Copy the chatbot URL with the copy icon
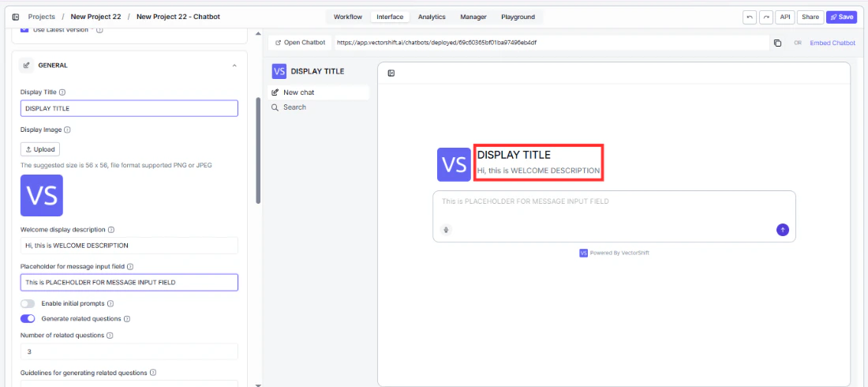868x387 pixels. tap(777, 43)
